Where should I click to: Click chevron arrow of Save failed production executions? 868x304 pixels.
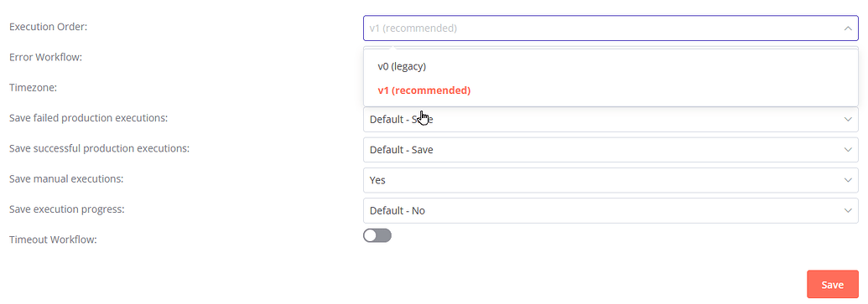(x=848, y=119)
